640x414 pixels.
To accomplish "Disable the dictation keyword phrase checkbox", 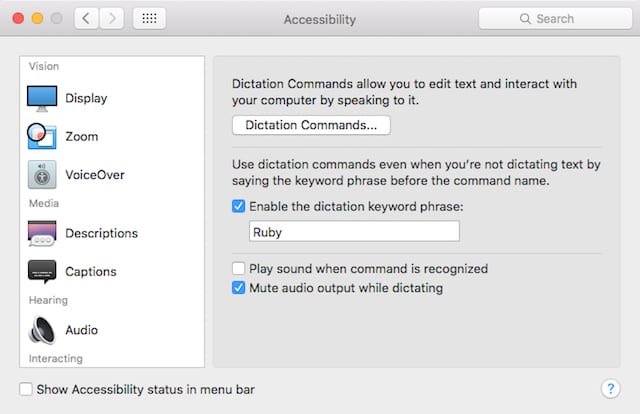I will click(239, 206).
